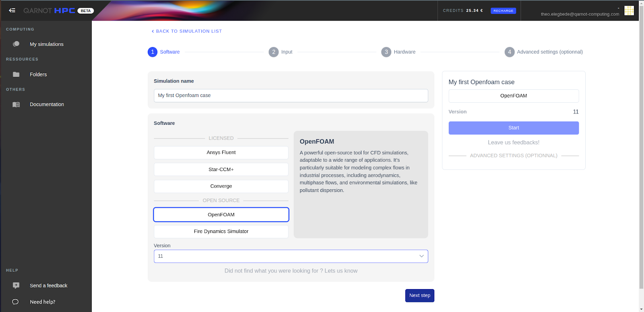Collapse sidebar with the back-arrow menu icon
This screenshot has width=644, height=312.
click(12, 10)
